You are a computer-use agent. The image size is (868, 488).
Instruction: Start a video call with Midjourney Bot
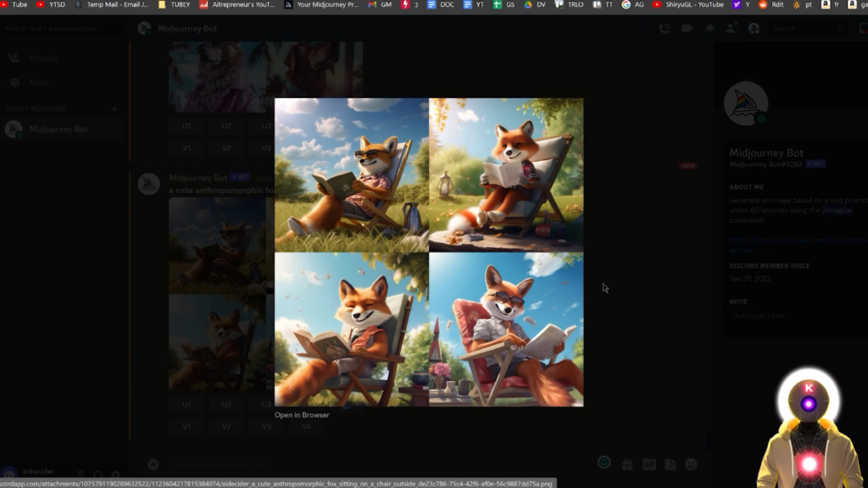point(687,28)
